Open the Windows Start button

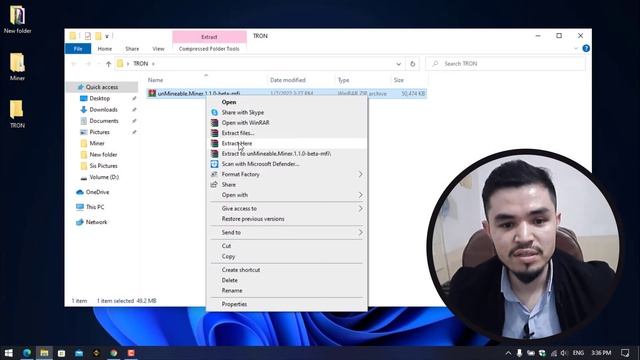[x=8, y=353]
